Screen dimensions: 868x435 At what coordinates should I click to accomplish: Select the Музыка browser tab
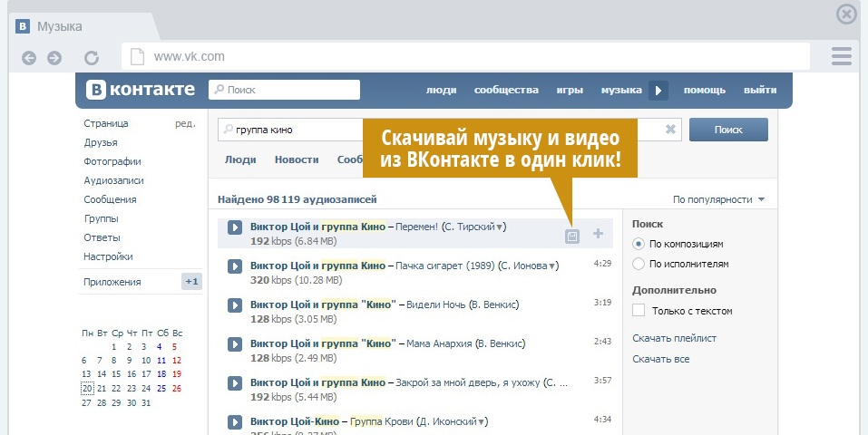coord(83,26)
